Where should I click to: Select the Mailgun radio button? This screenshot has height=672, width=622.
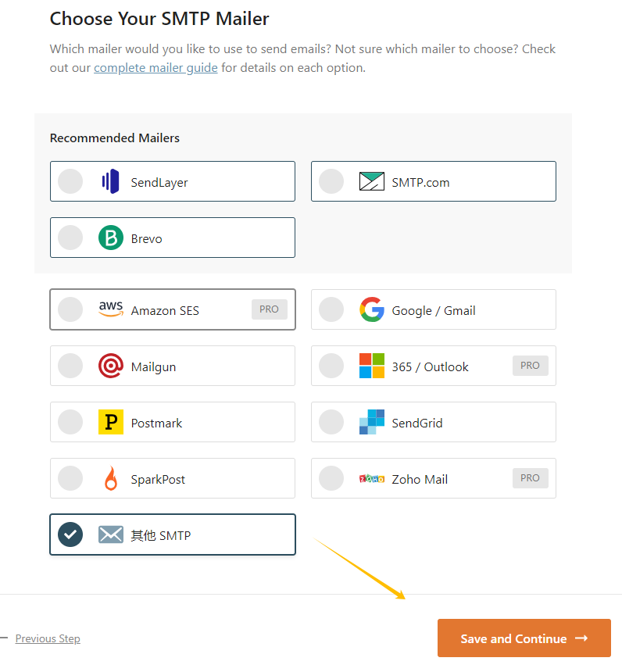[x=70, y=366]
